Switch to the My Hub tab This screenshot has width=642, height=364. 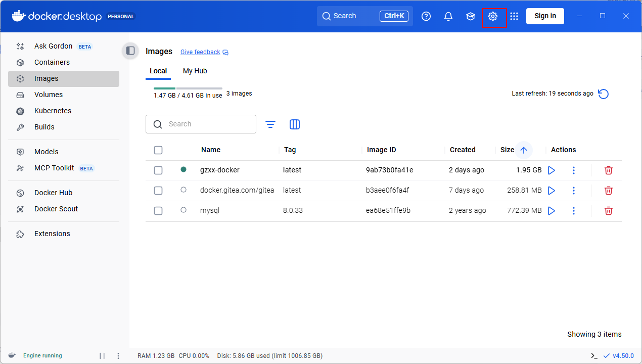point(195,71)
